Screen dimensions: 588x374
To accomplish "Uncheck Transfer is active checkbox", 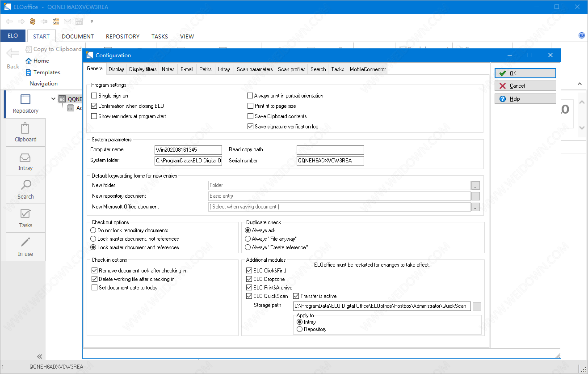I will [x=296, y=296].
